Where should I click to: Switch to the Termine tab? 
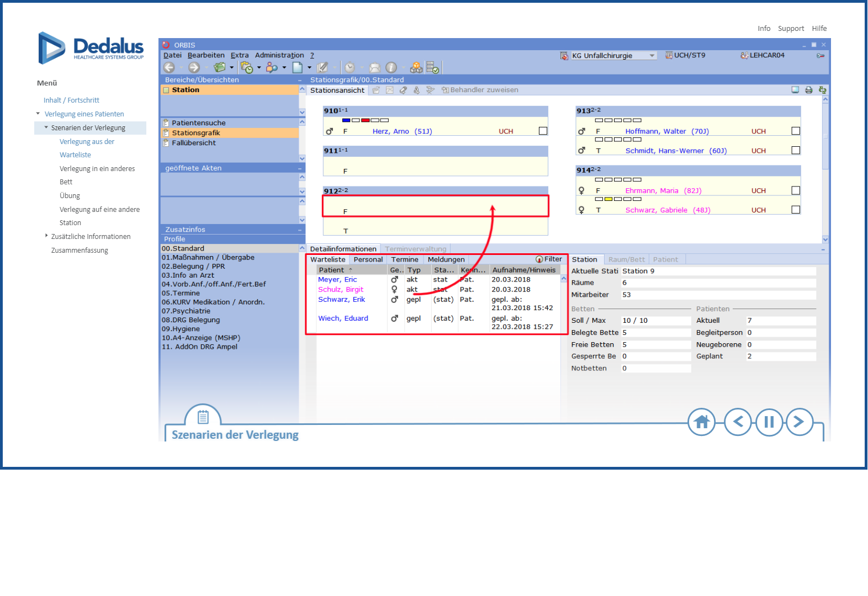(404, 259)
